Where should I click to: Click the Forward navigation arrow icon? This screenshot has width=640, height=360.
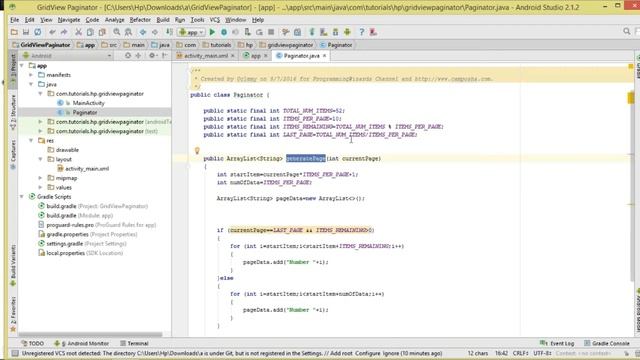pos(155,32)
